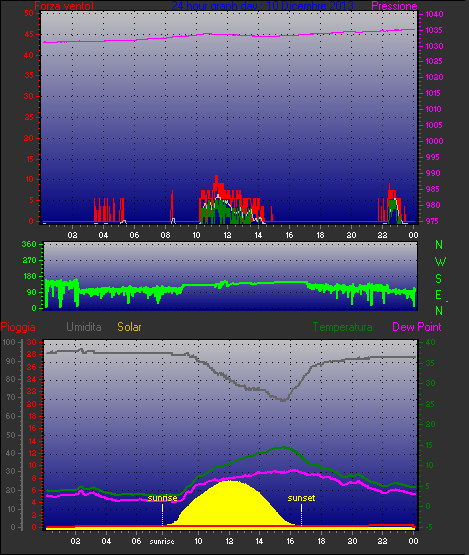Image resolution: width=469 pixels, height=555 pixels.
Task: Click the W compass label beside wind direction
Action: [440, 262]
